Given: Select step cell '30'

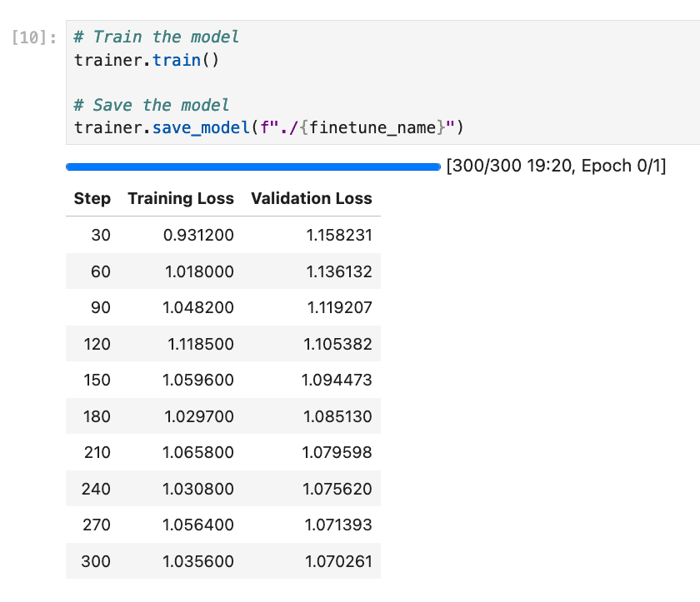Looking at the screenshot, I should pyautogui.click(x=101, y=235).
